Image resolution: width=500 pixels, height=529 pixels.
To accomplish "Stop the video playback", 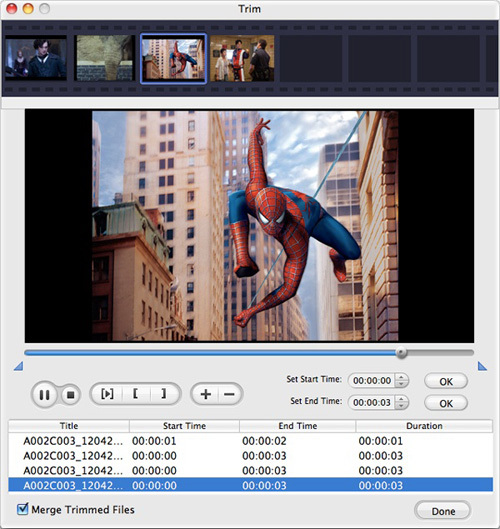I will 71,394.
